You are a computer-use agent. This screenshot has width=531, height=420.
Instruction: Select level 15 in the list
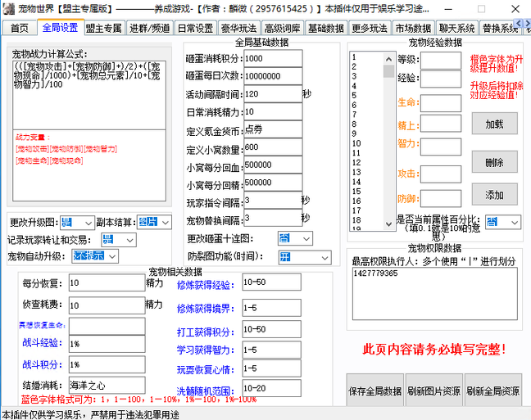click(366, 192)
